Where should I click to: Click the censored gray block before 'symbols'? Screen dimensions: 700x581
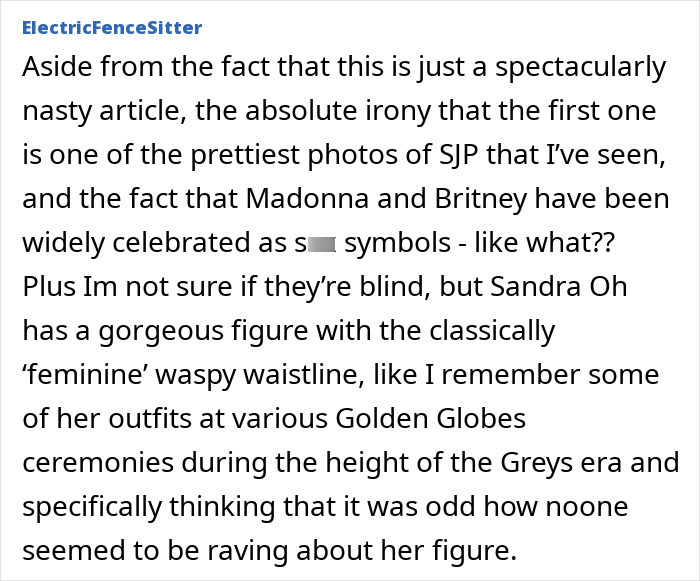pyautogui.click(x=321, y=245)
